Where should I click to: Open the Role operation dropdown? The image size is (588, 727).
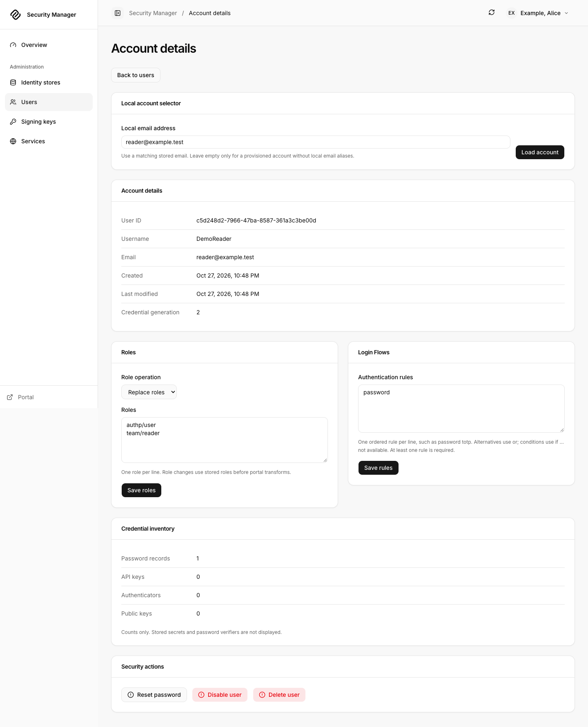tap(149, 392)
